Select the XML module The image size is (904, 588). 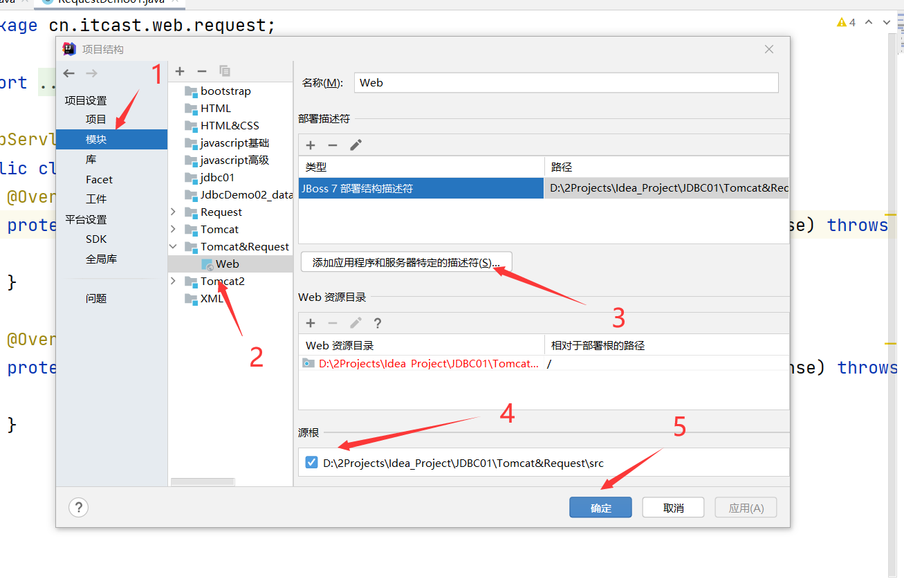point(212,298)
